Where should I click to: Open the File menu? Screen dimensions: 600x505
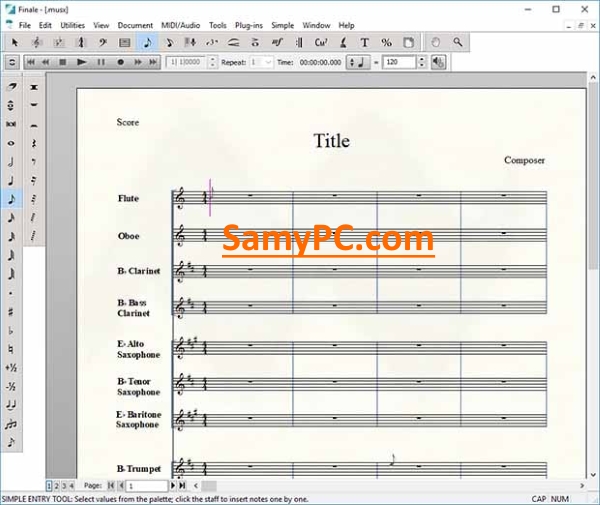coord(25,26)
